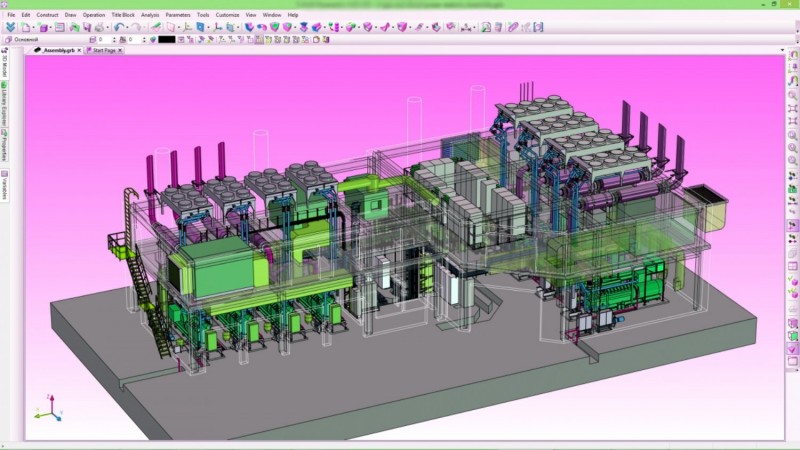Viewport: 800px width, 450px height.
Task: Open the Title Block menu
Action: (123, 15)
